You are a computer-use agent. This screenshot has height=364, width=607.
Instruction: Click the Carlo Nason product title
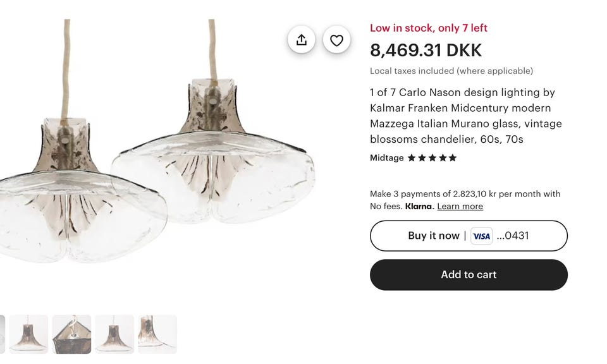pyautogui.click(x=465, y=116)
